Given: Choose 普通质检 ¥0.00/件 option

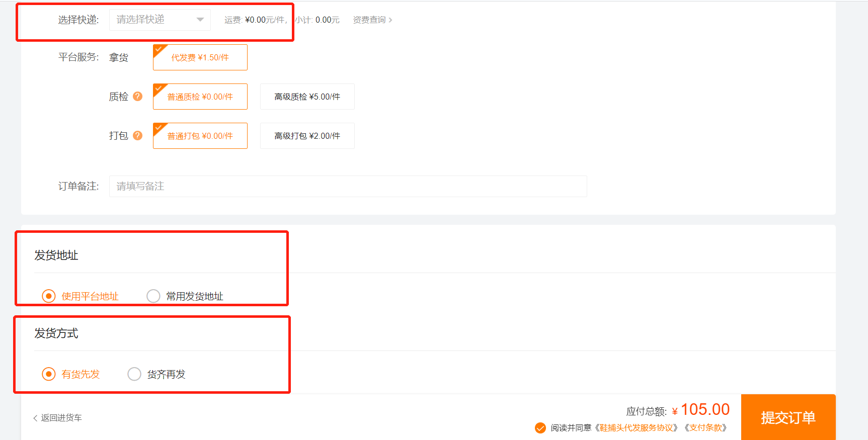Looking at the screenshot, I should pos(200,97).
